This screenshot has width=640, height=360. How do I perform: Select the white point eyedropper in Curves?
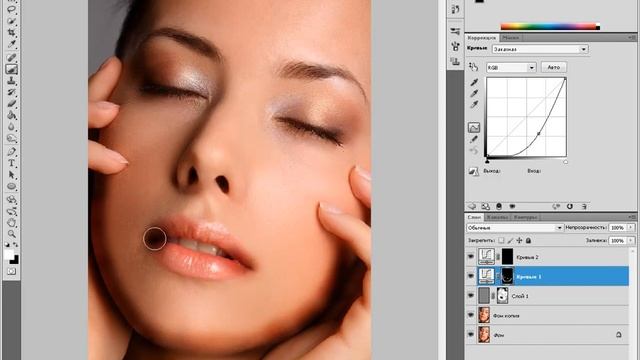point(474,105)
